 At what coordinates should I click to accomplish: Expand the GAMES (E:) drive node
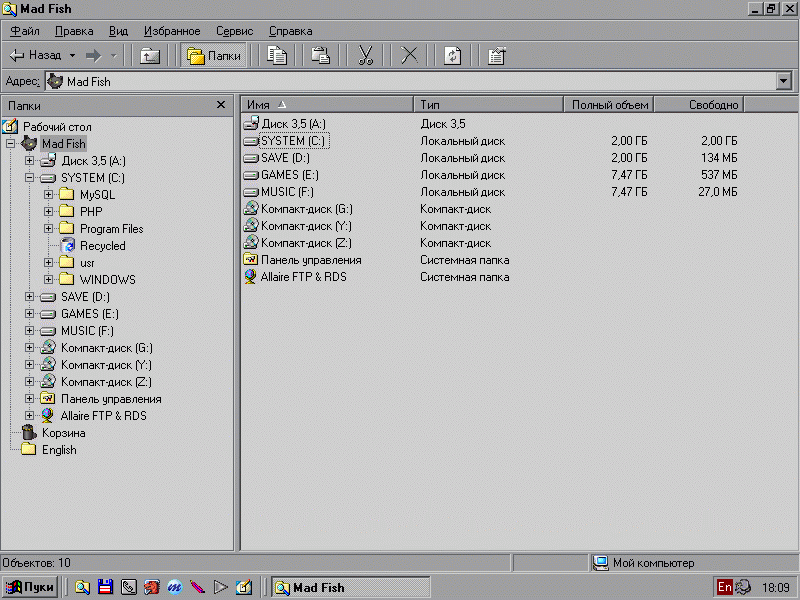[30, 314]
